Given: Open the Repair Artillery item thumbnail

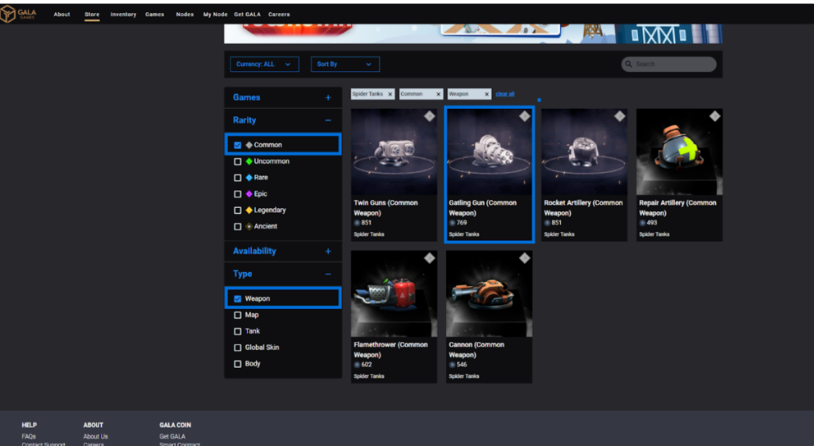Looking at the screenshot, I should pos(679,152).
